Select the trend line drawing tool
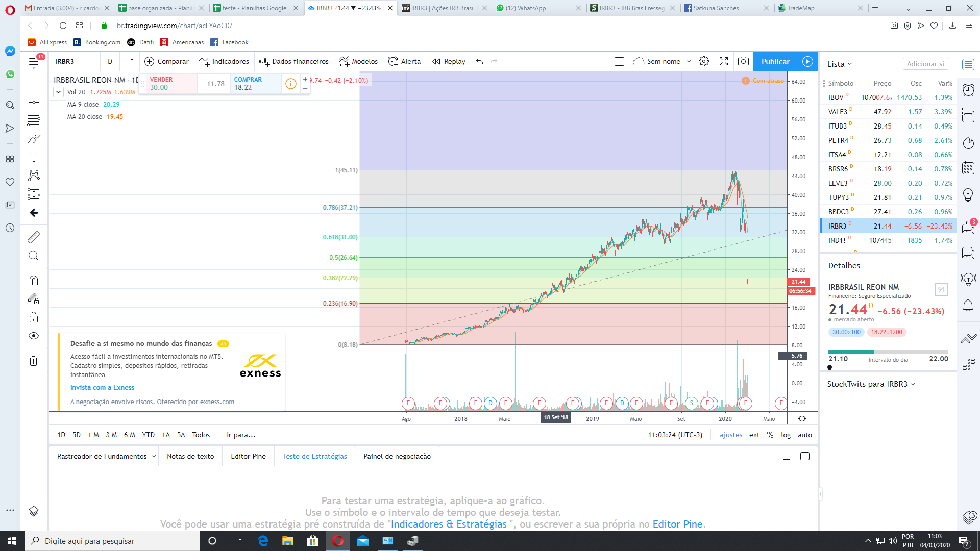The image size is (980, 551). point(34,102)
